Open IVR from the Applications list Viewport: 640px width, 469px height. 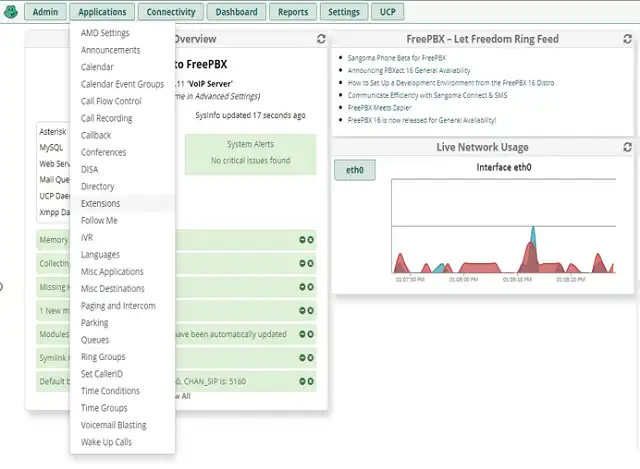click(87, 238)
